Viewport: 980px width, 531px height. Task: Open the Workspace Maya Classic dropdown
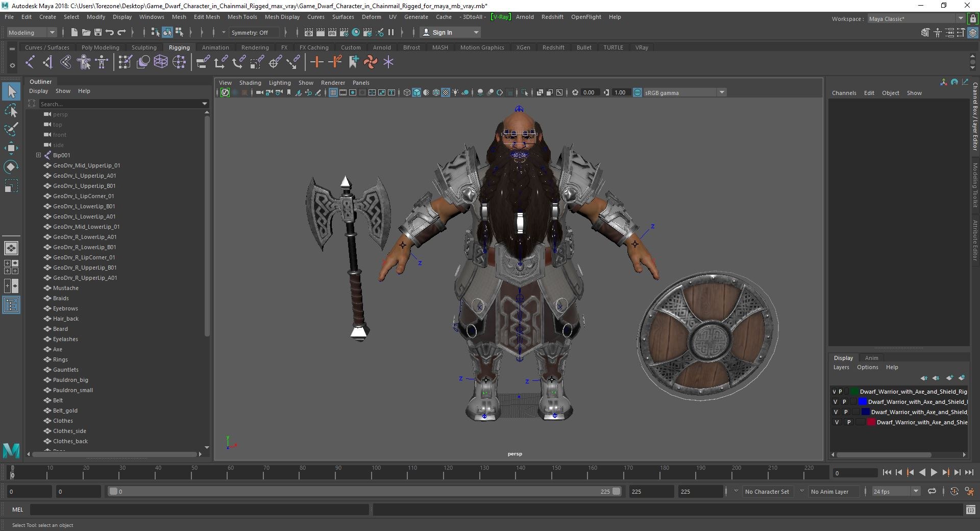(x=916, y=18)
